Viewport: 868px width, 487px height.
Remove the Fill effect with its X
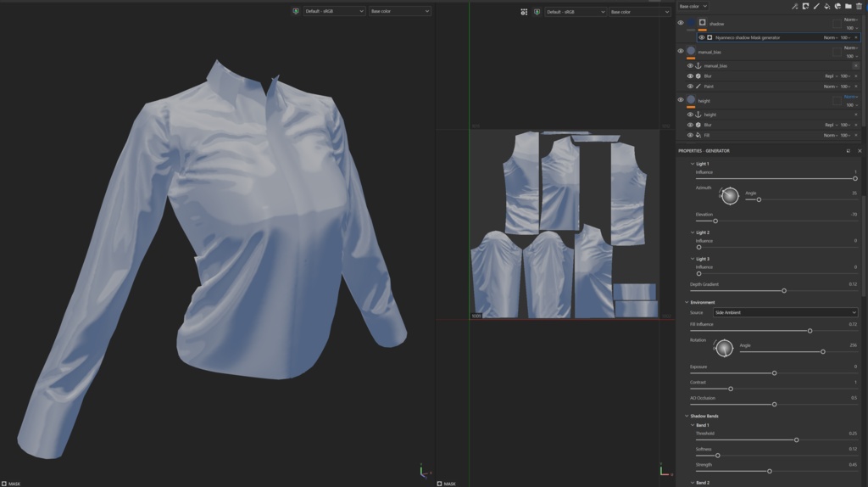(856, 135)
